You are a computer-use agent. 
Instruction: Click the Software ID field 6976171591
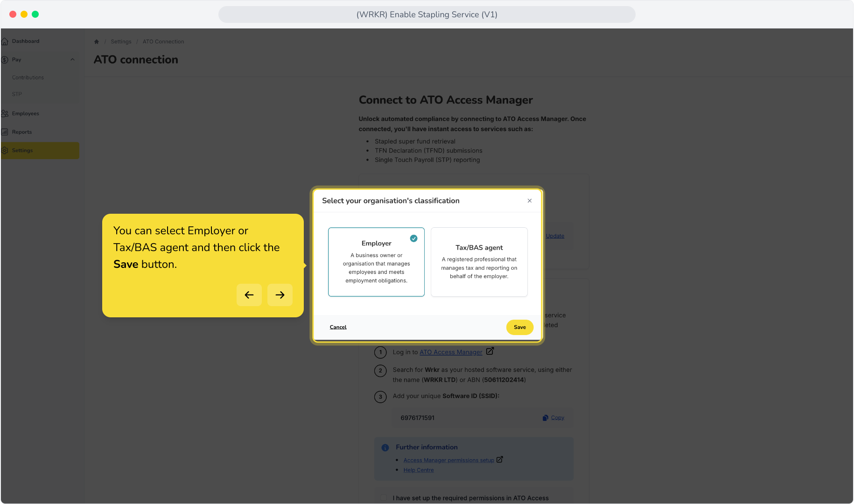[483, 418]
